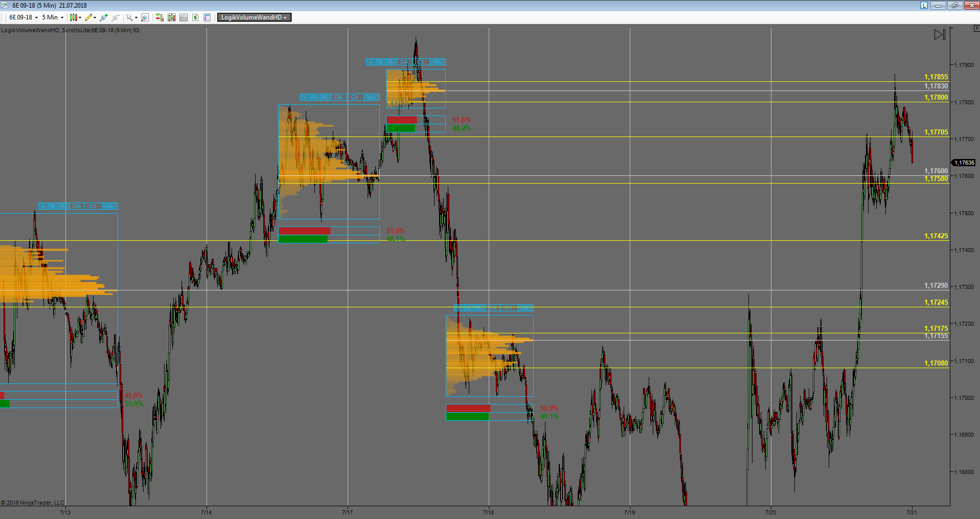Toggle VA- on the 51,8% profile
Image resolution: width=980 pixels, height=519 pixels.
tap(438, 62)
